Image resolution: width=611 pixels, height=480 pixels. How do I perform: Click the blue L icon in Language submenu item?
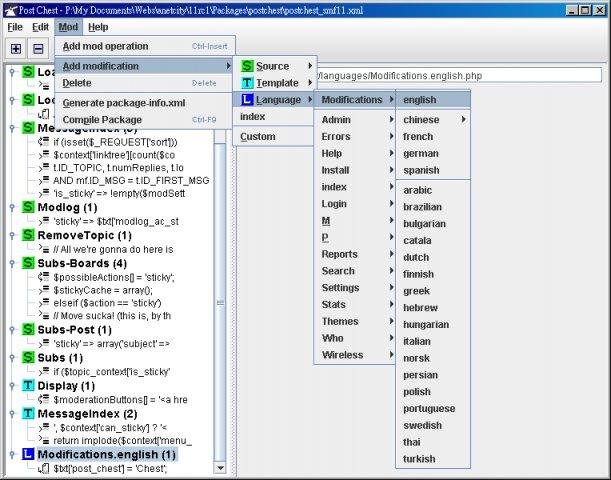(247, 99)
